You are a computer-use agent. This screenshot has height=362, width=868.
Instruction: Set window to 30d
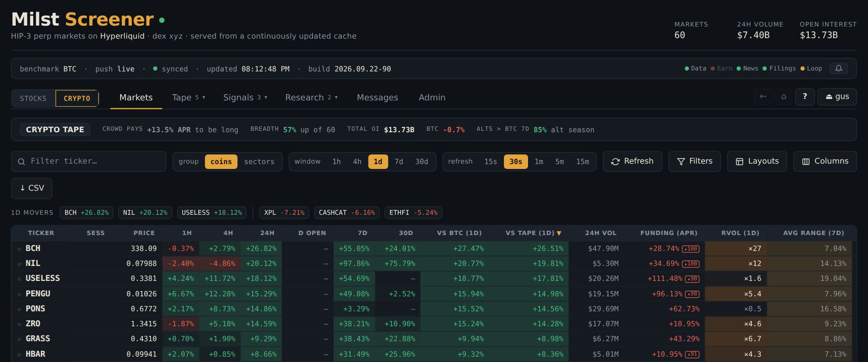pos(421,162)
